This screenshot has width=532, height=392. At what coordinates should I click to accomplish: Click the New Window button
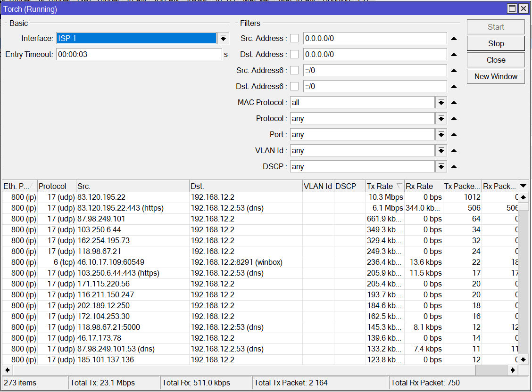pyautogui.click(x=496, y=76)
